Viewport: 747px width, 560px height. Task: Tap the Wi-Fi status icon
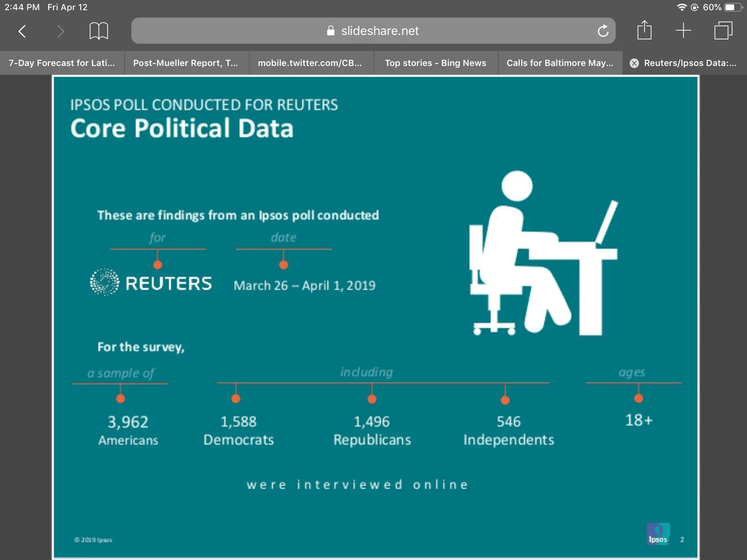click(x=681, y=7)
